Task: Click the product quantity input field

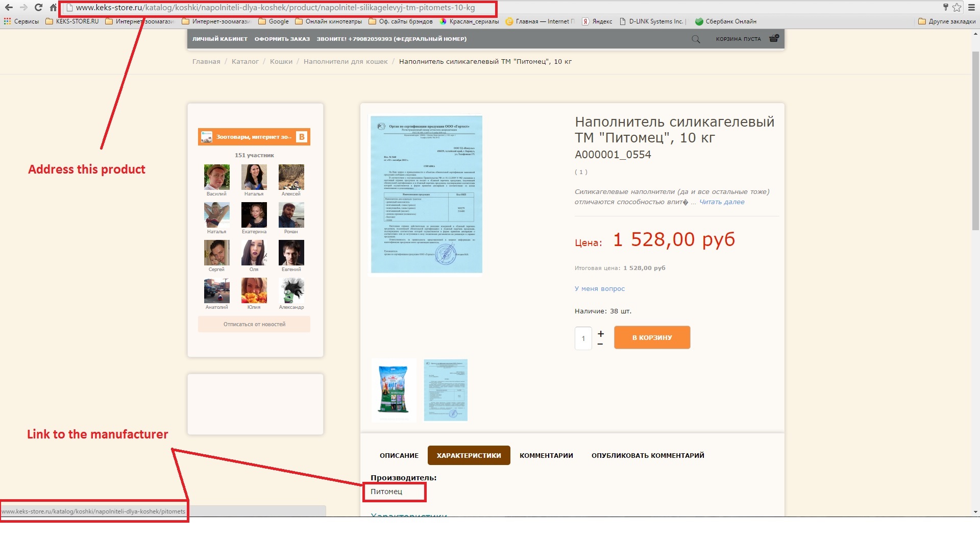Action: [x=583, y=338]
